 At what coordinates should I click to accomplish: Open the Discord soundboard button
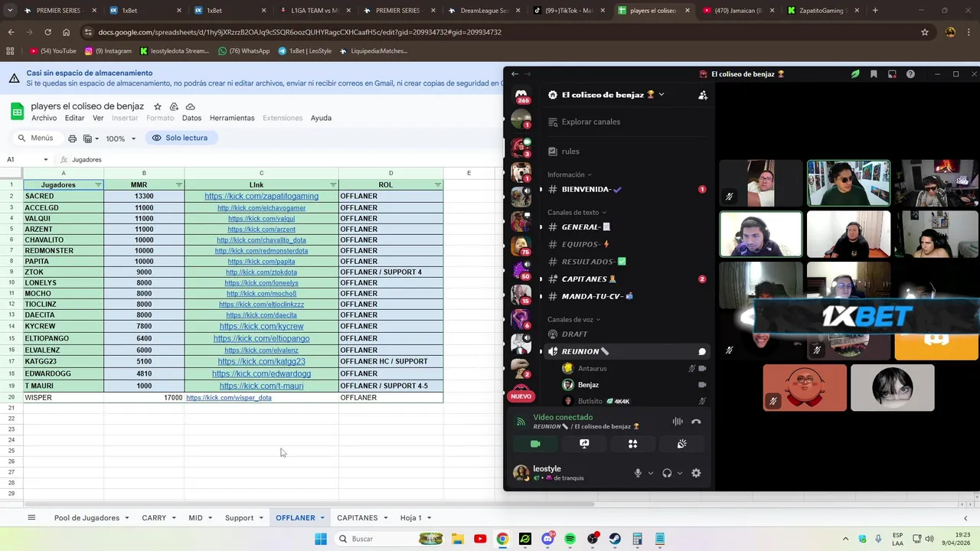(x=681, y=444)
